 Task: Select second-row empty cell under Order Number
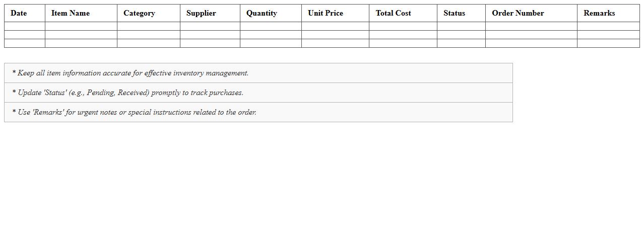[531, 35]
